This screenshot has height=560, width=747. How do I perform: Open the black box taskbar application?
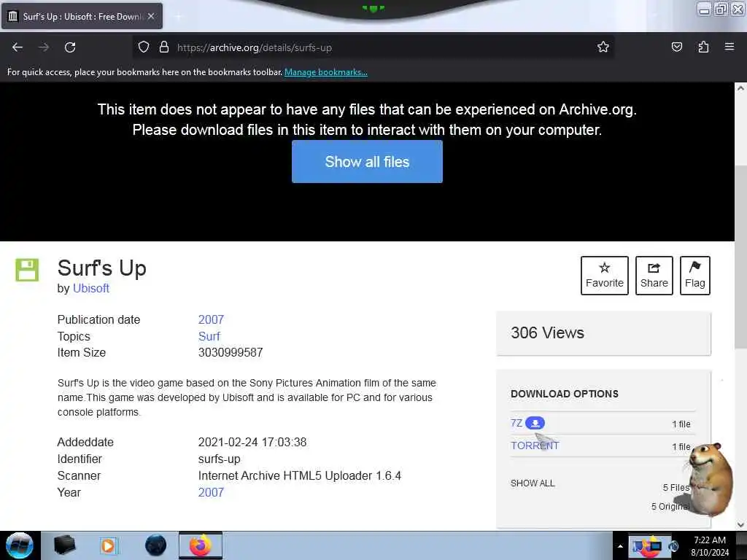click(65, 545)
